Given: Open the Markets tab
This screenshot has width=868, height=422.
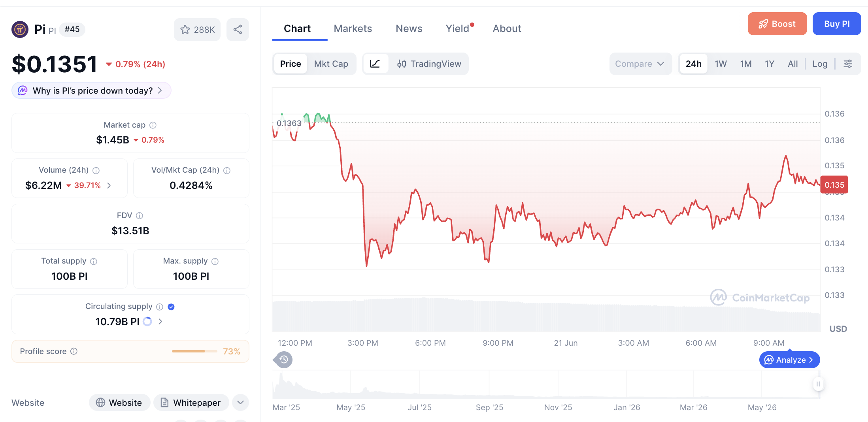Looking at the screenshot, I should pyautogui.click(x=353, y=28).
